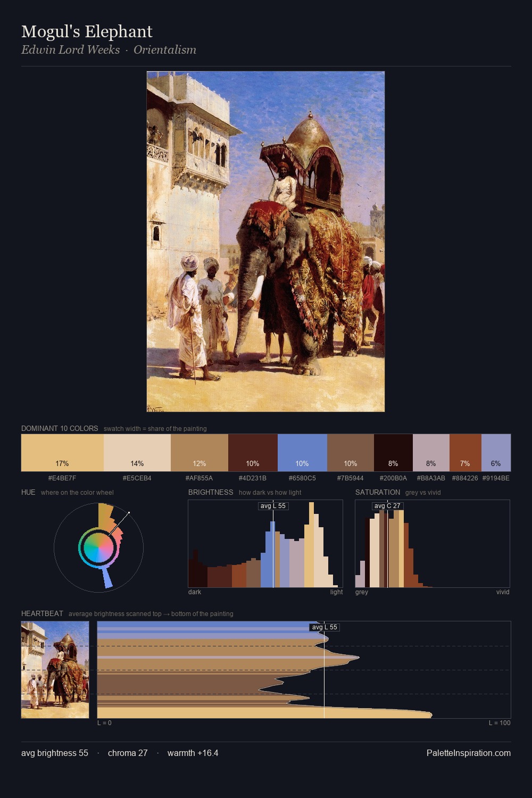Click the 'avg L 55' brightness histogram label
Image resolution: width=532 pixels, height=798 pixels.
coord(273,506)
